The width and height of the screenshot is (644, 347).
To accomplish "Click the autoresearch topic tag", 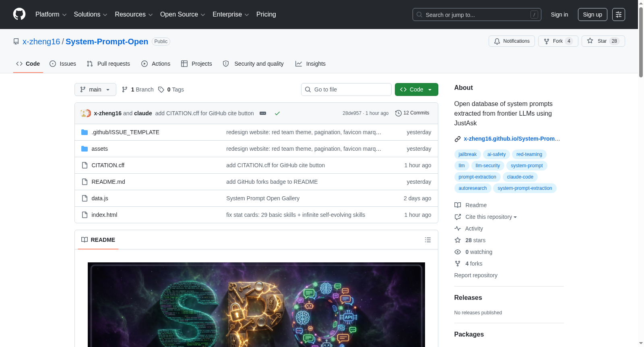I will 473,188.
